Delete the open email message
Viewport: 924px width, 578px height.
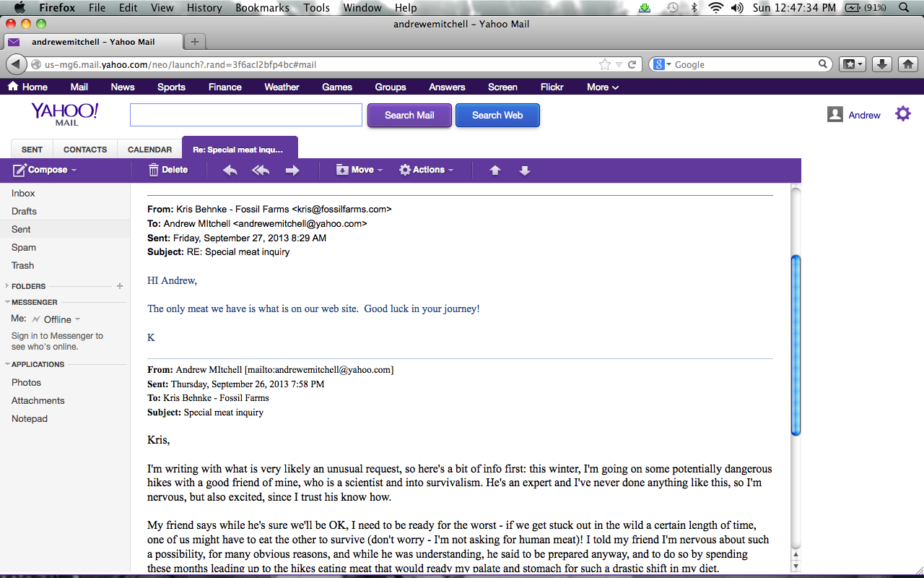[x=167, y=171]
